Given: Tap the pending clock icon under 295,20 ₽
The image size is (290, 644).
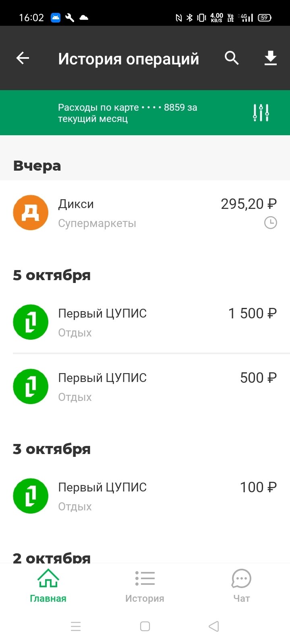Looking at the screenshot, I should [270, 223].
